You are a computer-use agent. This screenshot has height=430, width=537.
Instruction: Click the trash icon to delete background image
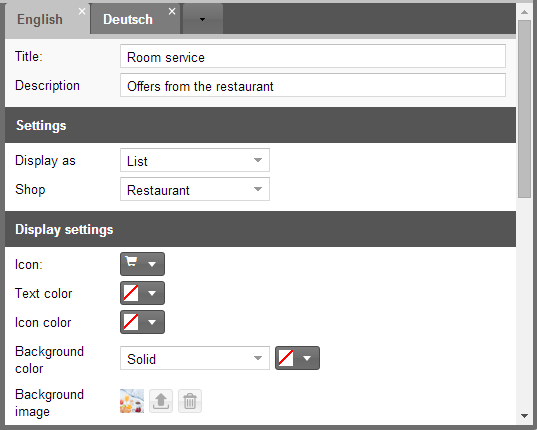click(190, 401)
